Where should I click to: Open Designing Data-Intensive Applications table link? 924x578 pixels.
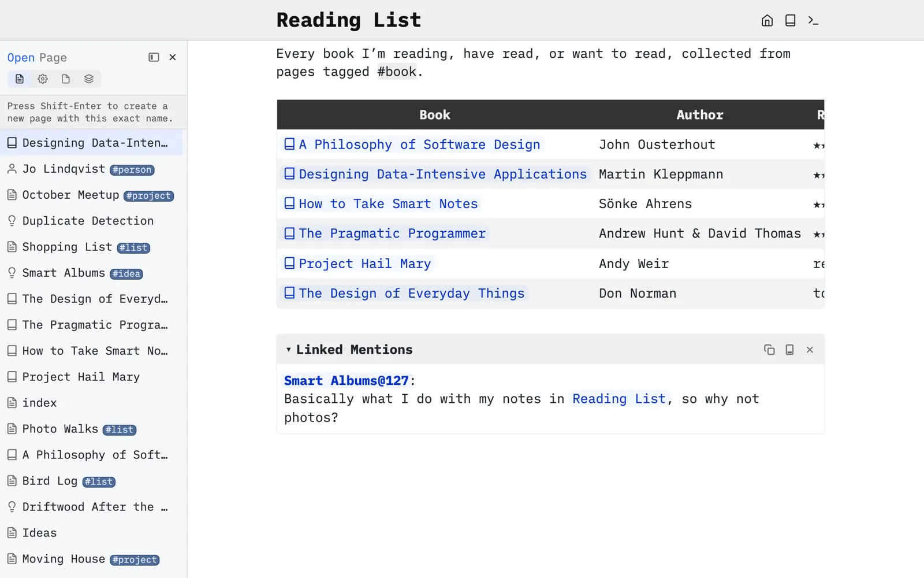point(435,174)
